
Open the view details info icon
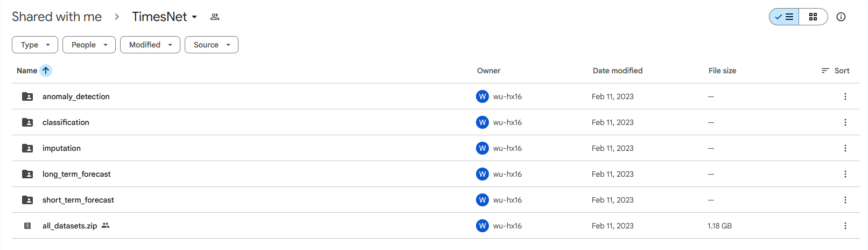pyautogui.click(x=841, y=17)
